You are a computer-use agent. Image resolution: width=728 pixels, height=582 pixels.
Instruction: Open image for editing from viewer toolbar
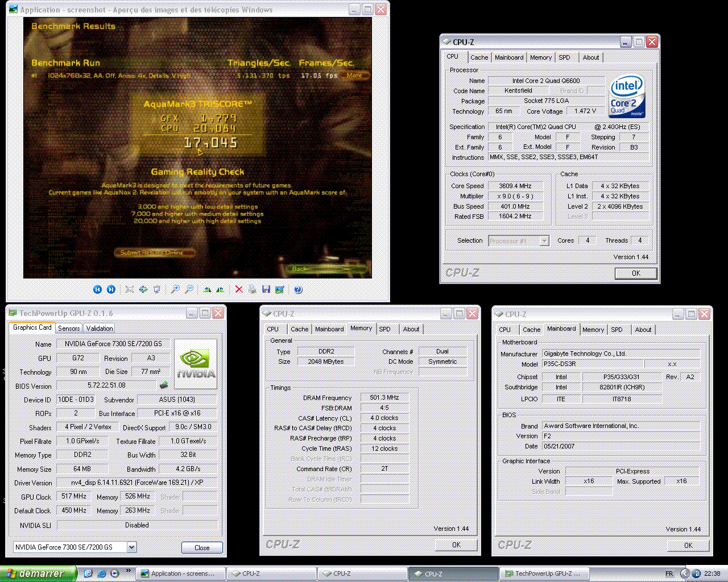[279, 289]
